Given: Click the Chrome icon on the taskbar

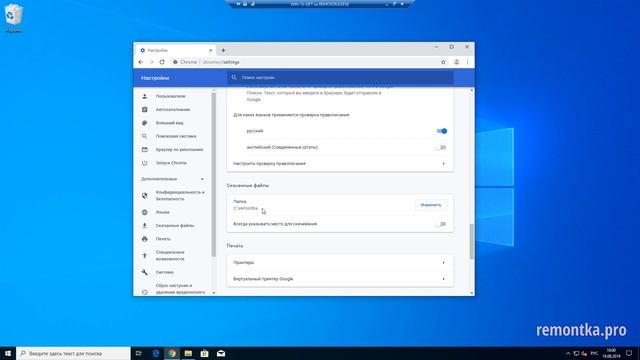Looking at the screenshot, I should (x=172, y=353).
